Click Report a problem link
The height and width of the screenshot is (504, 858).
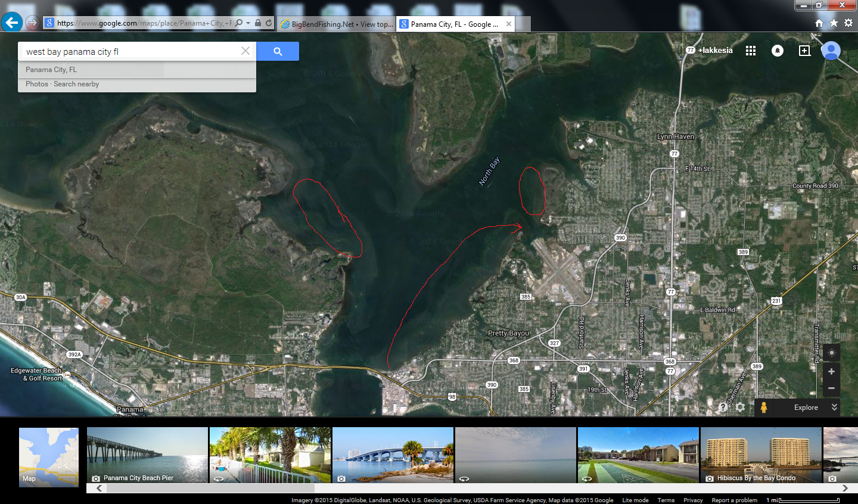(x=734, y=500)
